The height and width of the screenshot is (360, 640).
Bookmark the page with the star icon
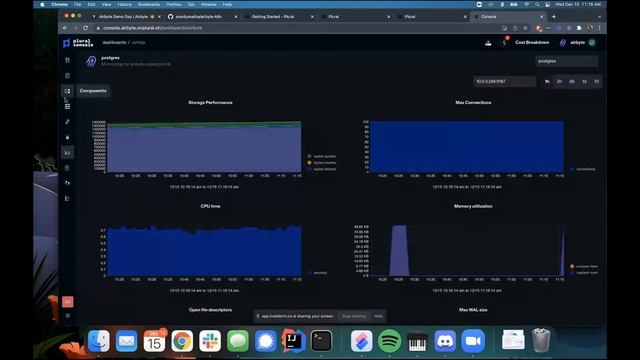pos(525,28)
